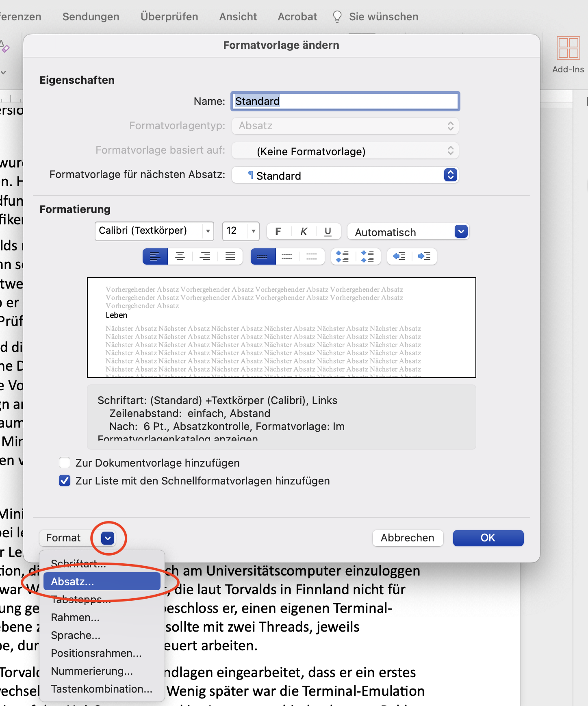This screenshot has height=706, width=588.
Task: Uncheck Zur Liste mit den Schnellformatvorlagen hinzufügen
Action: tap(65, 481)
